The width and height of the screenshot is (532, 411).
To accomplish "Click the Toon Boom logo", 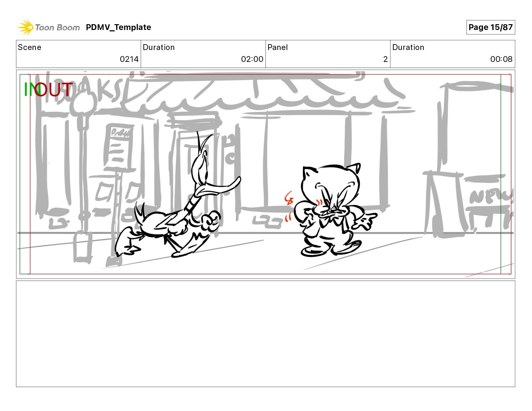I will [x=48, y=27].
